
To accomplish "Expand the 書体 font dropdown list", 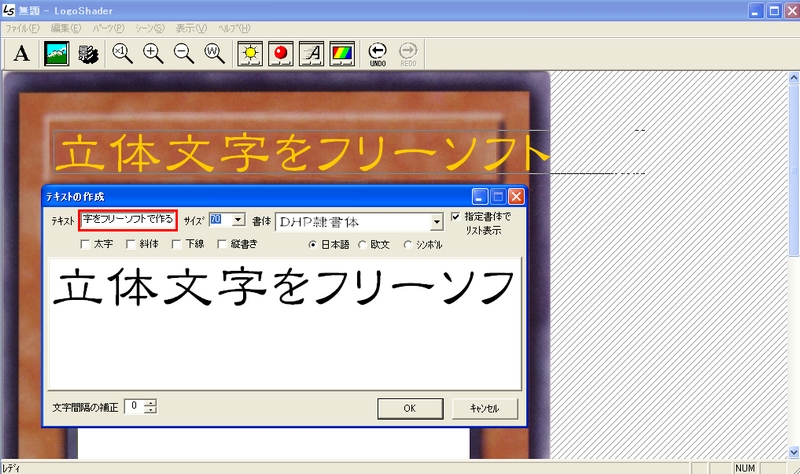I will [437, 222].
